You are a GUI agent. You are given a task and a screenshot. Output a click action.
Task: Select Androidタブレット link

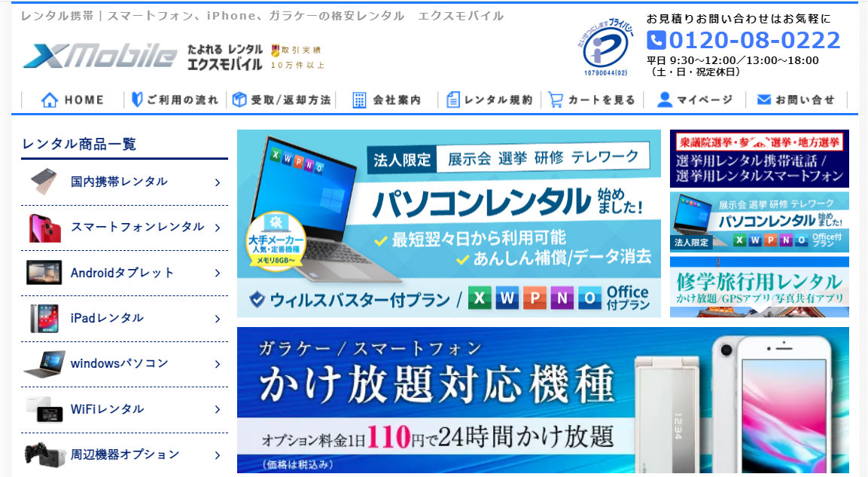122,273
